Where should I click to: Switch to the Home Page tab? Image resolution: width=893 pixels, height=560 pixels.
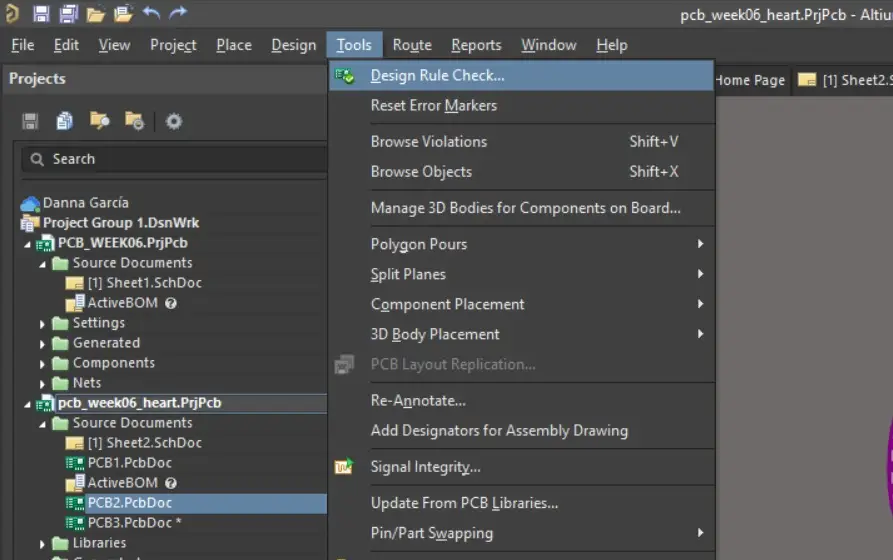click(749, 80)
